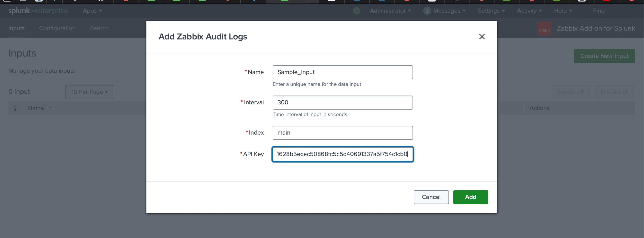Click the Zabbix Add-on logo icon
This screenshot has height=238, width=644.
tap(544, 28)
